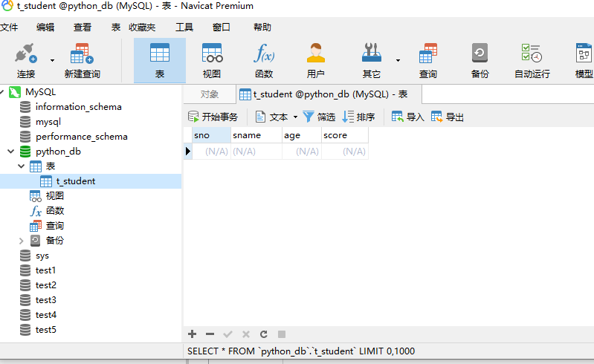The width and height of the screenshot is (594, 364).
Task: Open the 表 menu in menu bar
Action: pos(116,27)
